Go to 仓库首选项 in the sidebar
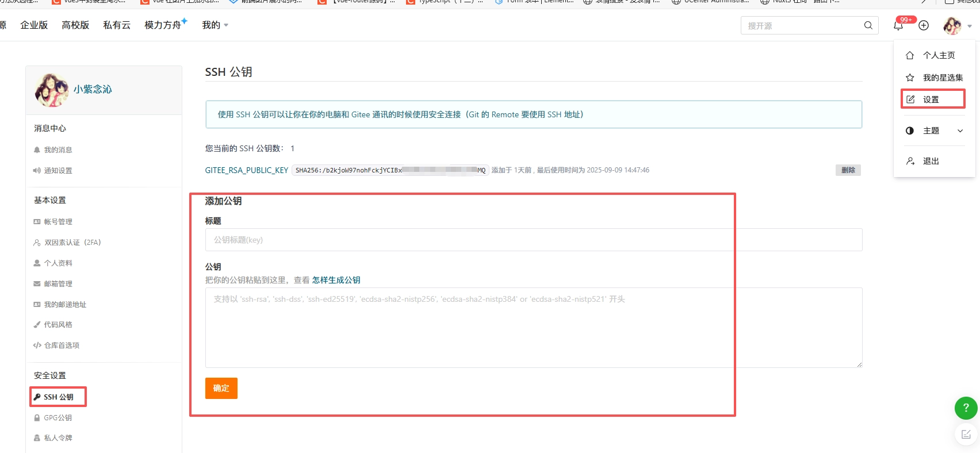Screen dimensions: 980x453 pos(62,345)
